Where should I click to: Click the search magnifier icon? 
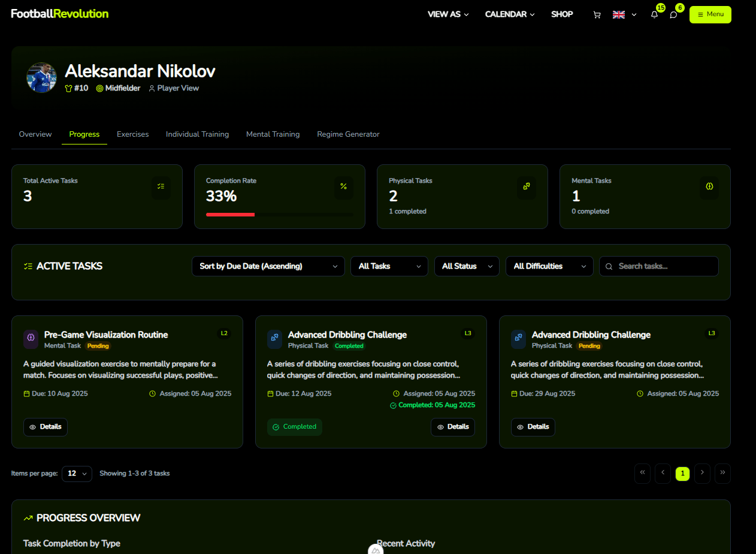[610, 266]
